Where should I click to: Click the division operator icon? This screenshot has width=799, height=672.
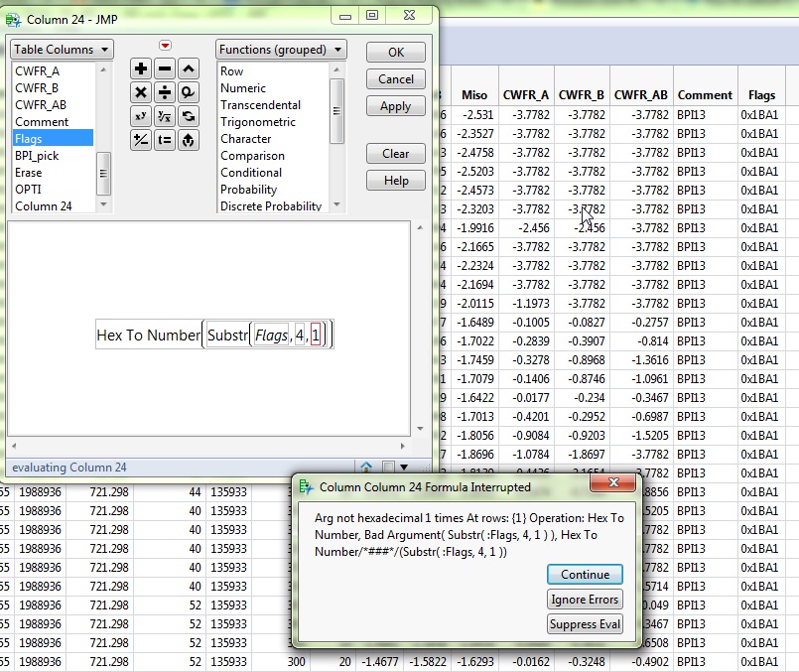[165, 92]
